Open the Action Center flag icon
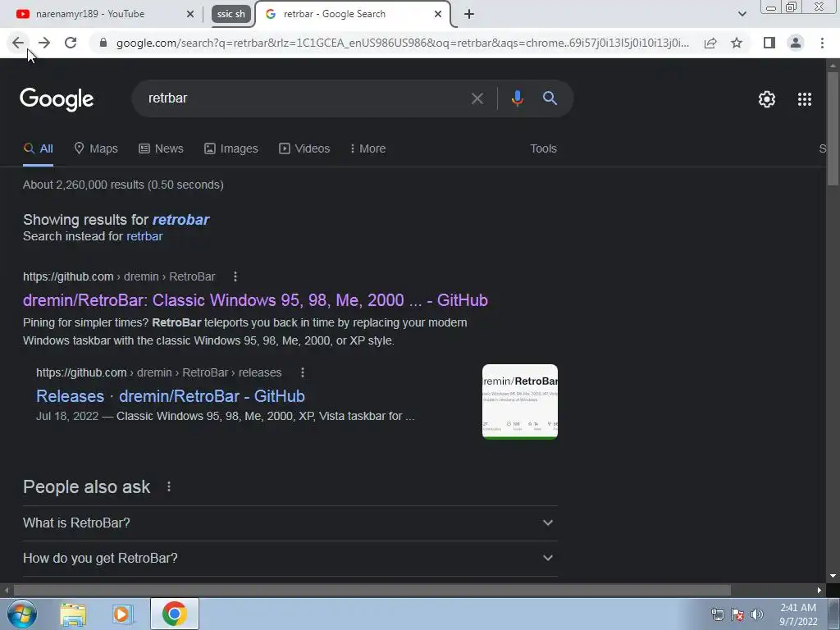 737,614
